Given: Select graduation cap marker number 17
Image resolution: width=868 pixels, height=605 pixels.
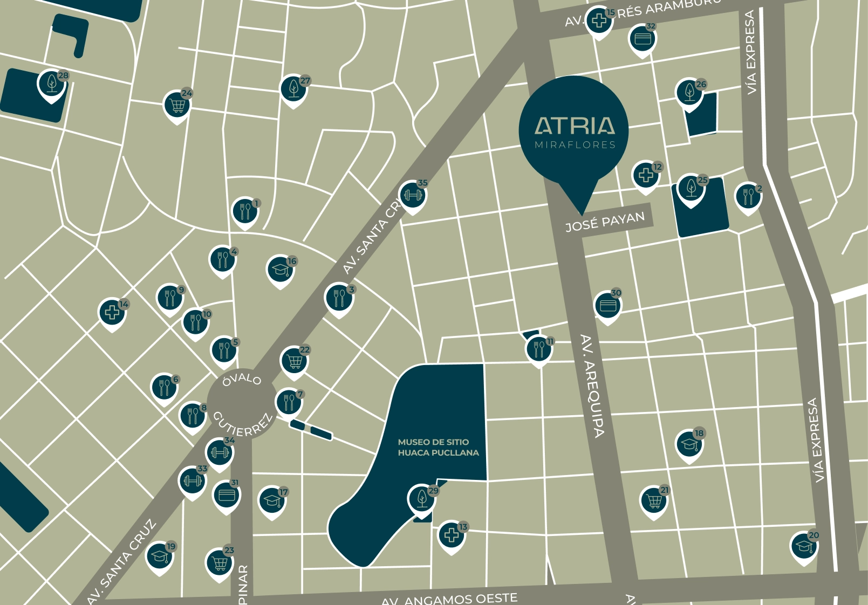Looking at the screenshot, I should pyautogui.click(x=272, y=501).
